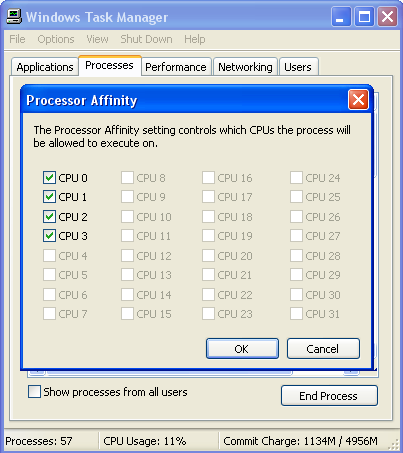
Task: Disable the CPU 3 affinity checkbox
Action: pos(49,236)
